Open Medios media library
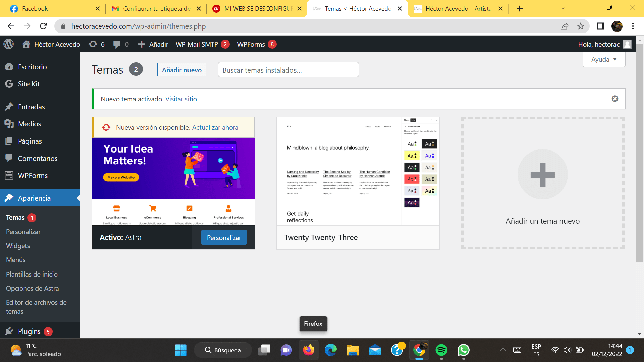Image resolution: width=644 pixels, height=362 pixels. click(30, 124)
